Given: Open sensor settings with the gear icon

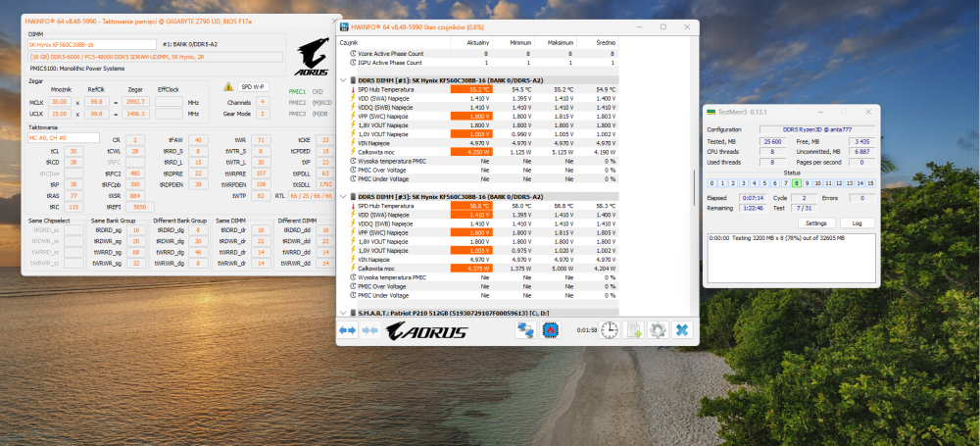Looking at the screenshot, I should 658,329.
